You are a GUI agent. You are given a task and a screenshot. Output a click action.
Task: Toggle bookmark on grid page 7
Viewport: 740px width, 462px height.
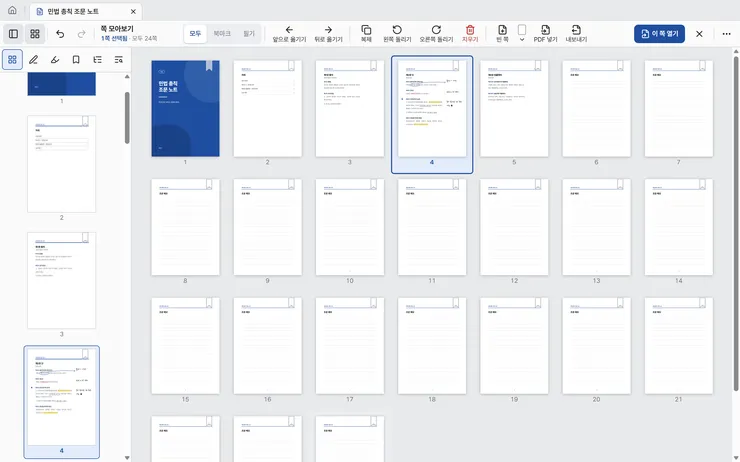(702, 66)
